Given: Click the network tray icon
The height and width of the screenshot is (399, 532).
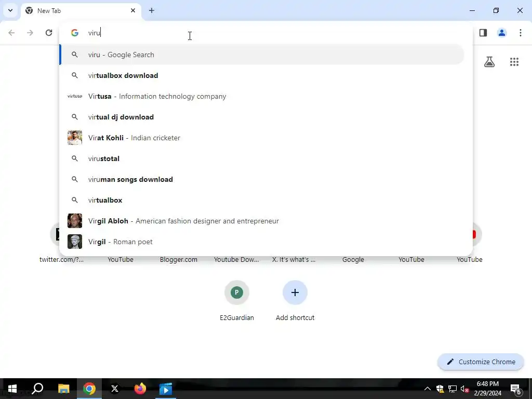Looking at the screenshot, I should pos(453,389).
